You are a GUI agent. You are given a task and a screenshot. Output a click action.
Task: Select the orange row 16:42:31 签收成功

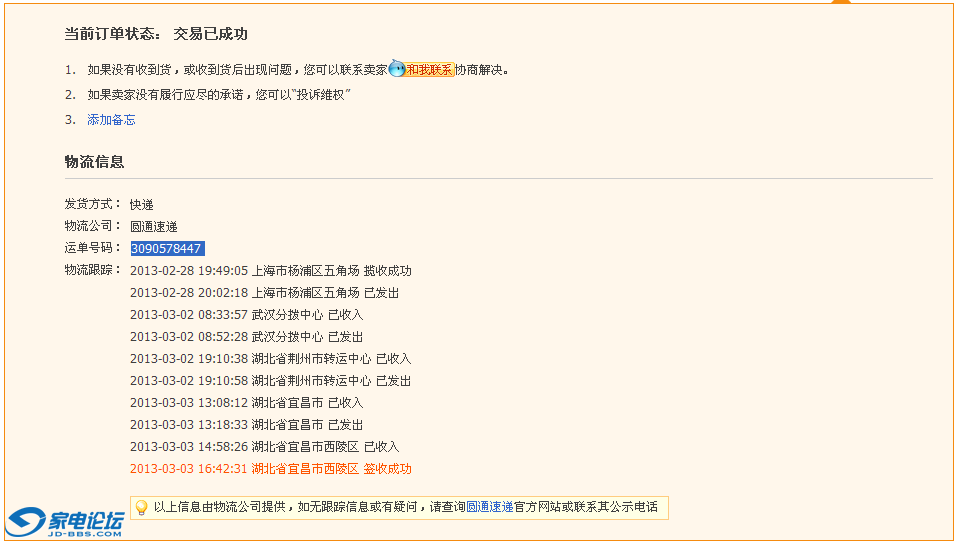pos(270,469)
